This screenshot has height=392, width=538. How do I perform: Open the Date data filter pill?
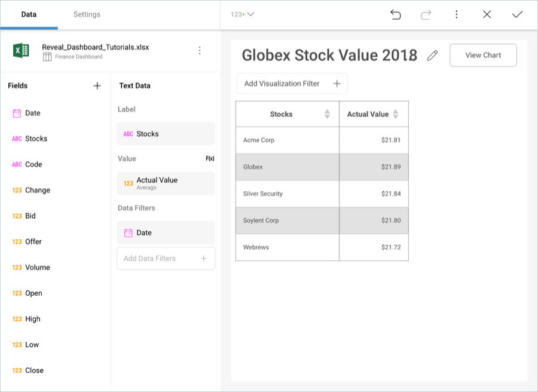pyautogui.click(x=166, y=232)
